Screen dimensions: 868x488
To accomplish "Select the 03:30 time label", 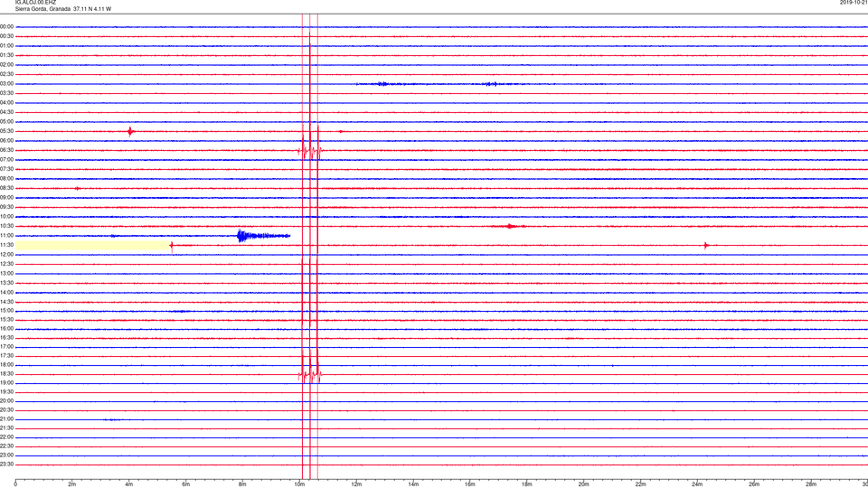I will (x=6, y=93).
